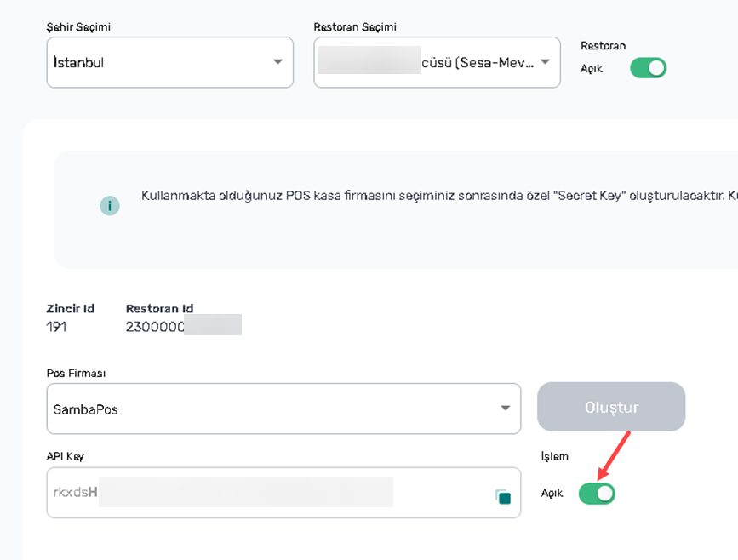
Task: Turn off the İşlem Açık switch
Action: (x=597, y=493)
